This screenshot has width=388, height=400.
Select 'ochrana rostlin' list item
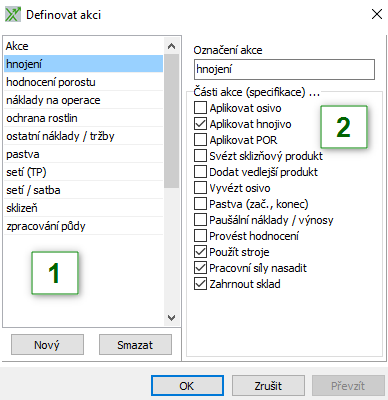pos(83,118)
